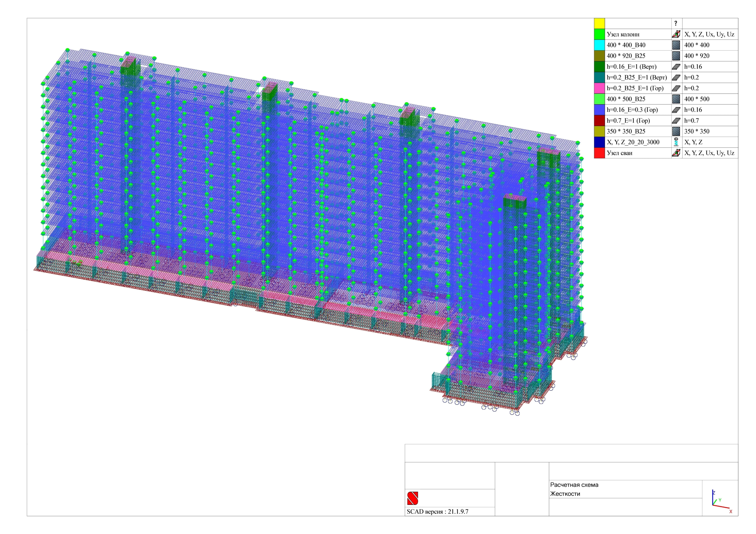Click the spring element icon for X, Y, Z

676,142
